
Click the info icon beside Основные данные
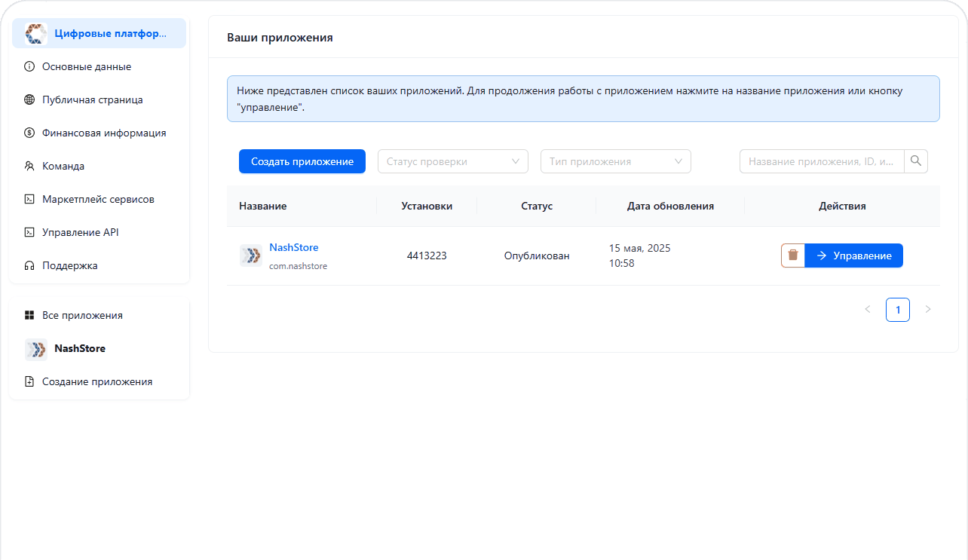click(x=29, y=66)
